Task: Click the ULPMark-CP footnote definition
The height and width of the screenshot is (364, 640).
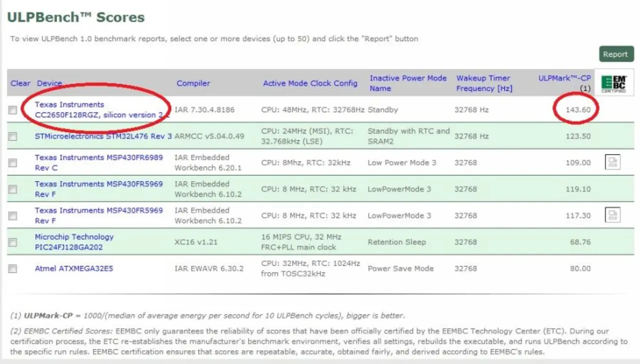Action: click(x=207, y=316)
